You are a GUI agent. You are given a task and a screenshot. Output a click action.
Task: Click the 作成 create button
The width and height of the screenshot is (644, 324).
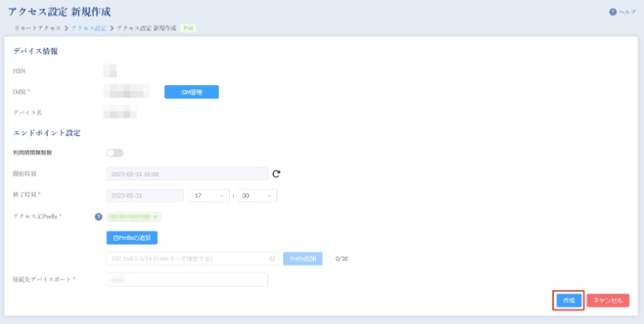pyautogui.click(x=569, y=300)
